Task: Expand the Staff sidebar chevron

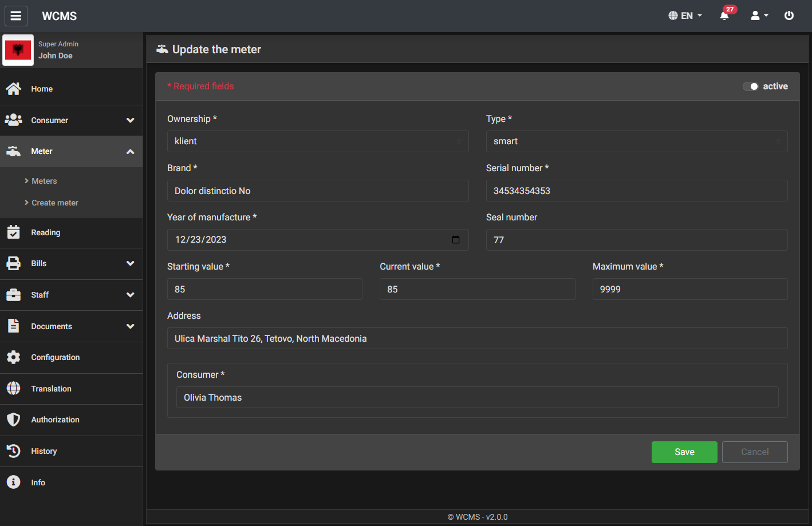Action: point(131,295)
